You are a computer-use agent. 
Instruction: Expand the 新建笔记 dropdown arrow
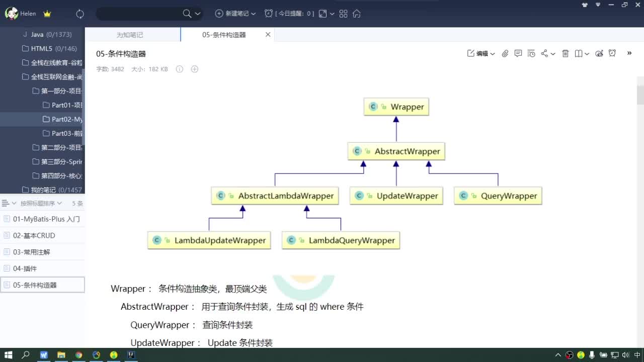[x=254, y=14]
